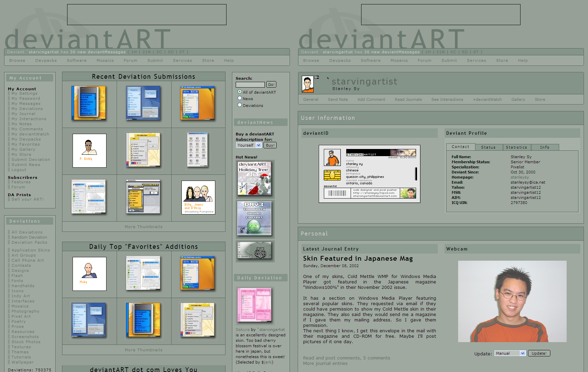The width and height of the screenshot is (588, 372).
Task: Click the search text field
Action: point(250,85)
